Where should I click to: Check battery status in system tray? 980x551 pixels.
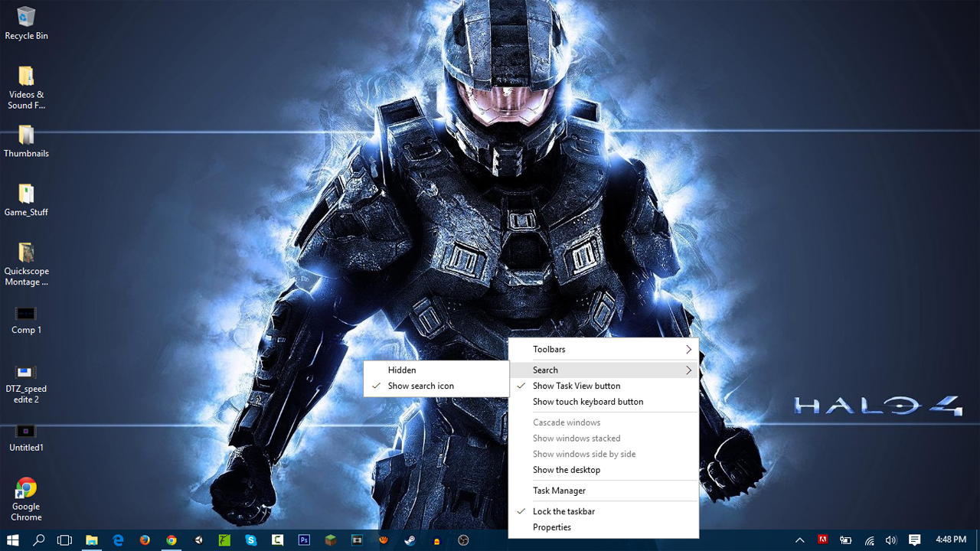point(846,540)
